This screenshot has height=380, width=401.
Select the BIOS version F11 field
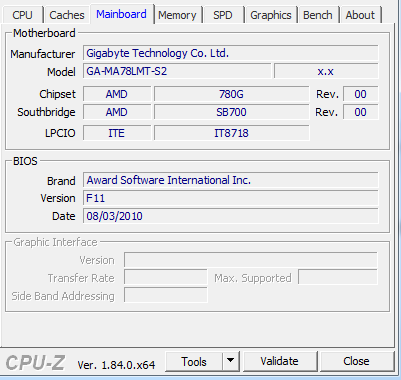231,198
